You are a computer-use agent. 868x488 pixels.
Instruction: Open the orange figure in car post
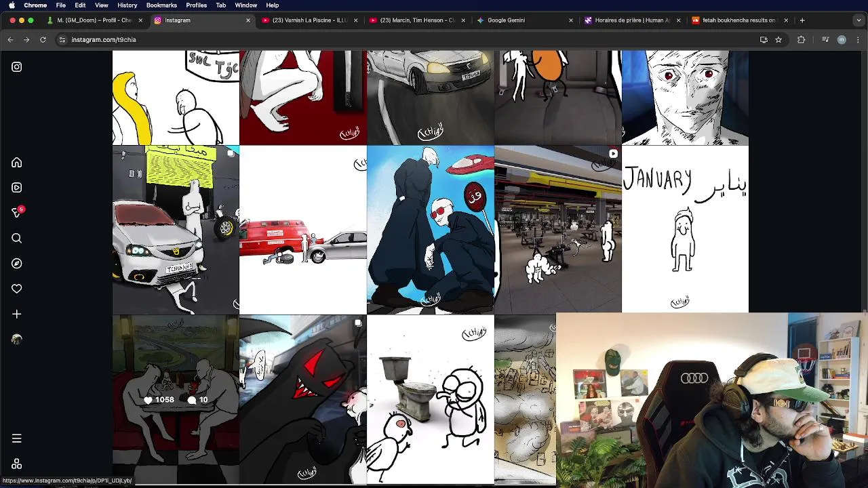point(557,98)
